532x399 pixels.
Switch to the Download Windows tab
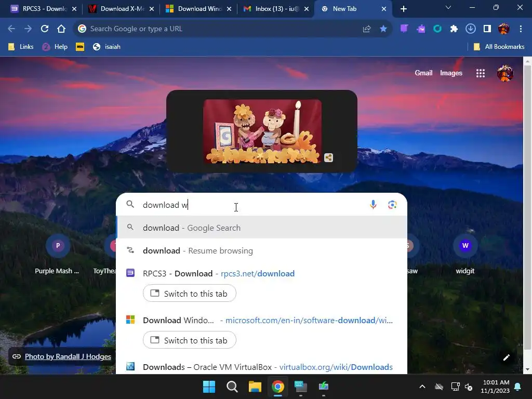(x=198, y=9)
